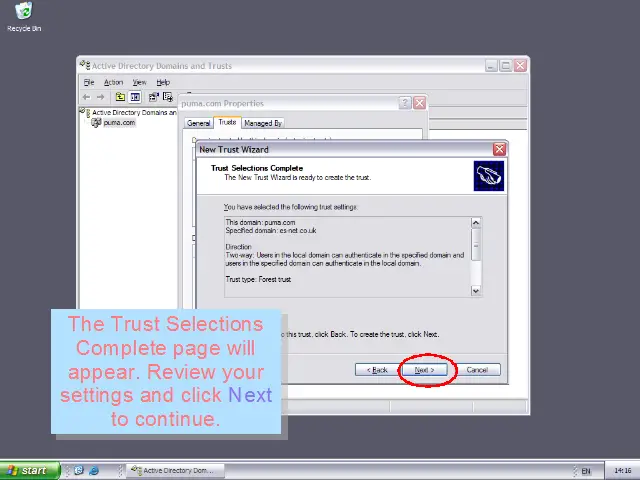The image size is (640, 480).
Task: Click the Properties toolbar icon
Action: pyautogui.click(x=153, y=97)
